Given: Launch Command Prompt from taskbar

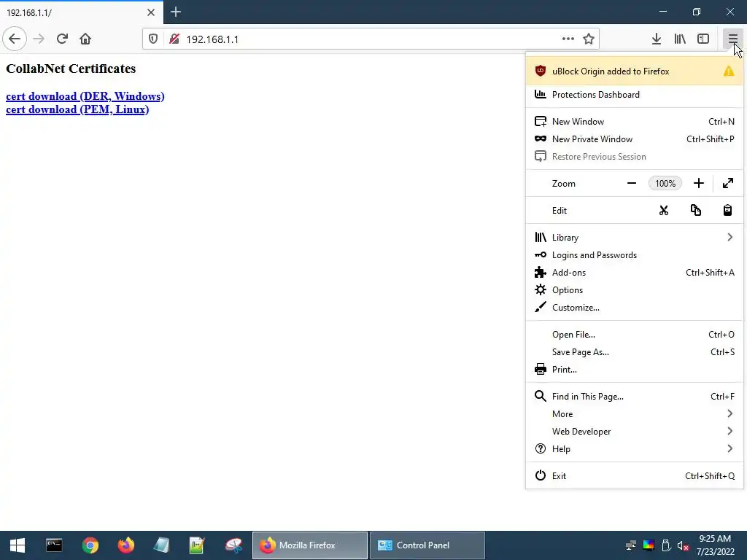Looking at the screenshot, I should [x=54, y=545].
